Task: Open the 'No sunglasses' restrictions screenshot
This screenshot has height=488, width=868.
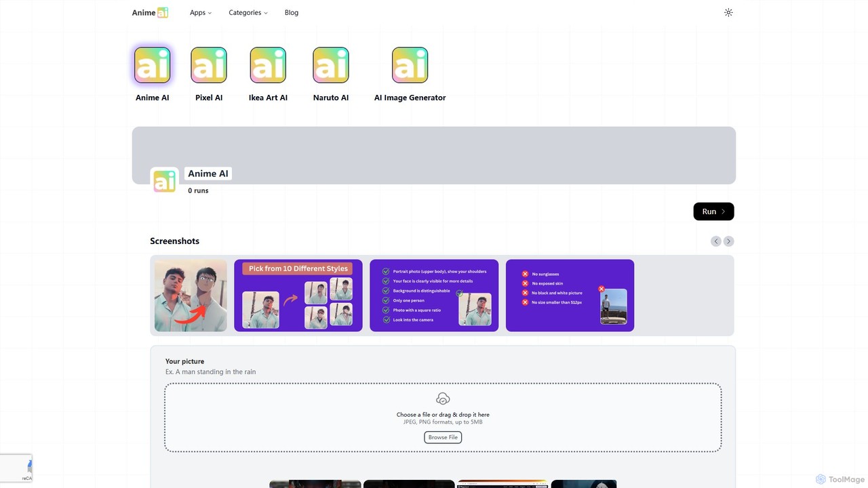Action: tap(570, 296)
